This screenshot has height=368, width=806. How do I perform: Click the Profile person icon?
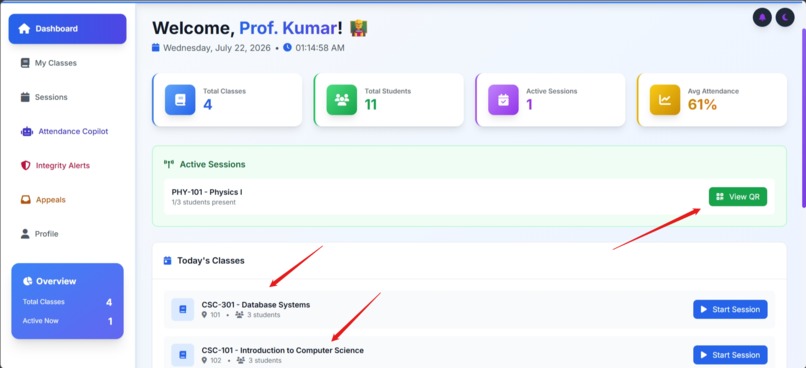click(x=25, y=234)
